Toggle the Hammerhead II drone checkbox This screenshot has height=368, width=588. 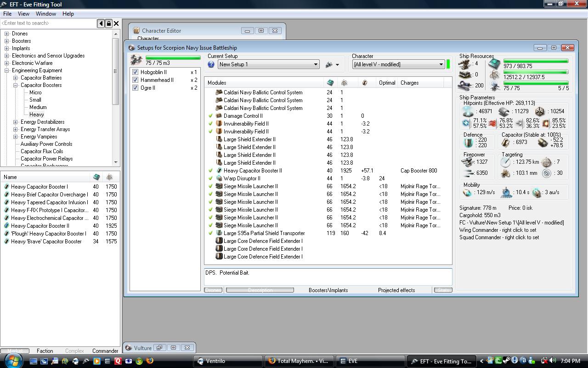(136, 80)
